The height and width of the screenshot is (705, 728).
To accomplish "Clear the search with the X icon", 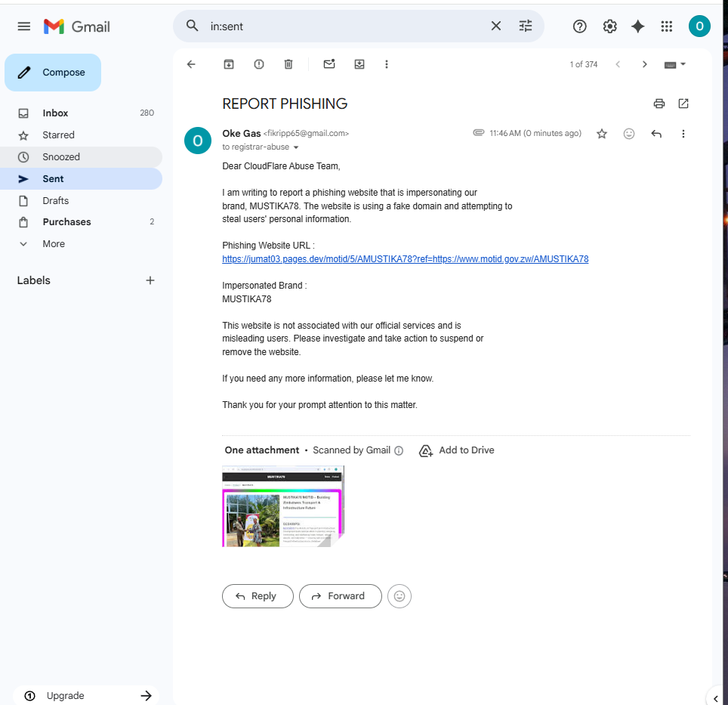I will 496,26.
